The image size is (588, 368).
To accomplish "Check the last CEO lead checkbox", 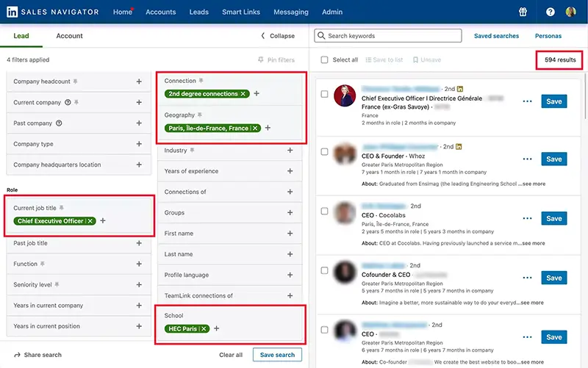I will [324, 330].
